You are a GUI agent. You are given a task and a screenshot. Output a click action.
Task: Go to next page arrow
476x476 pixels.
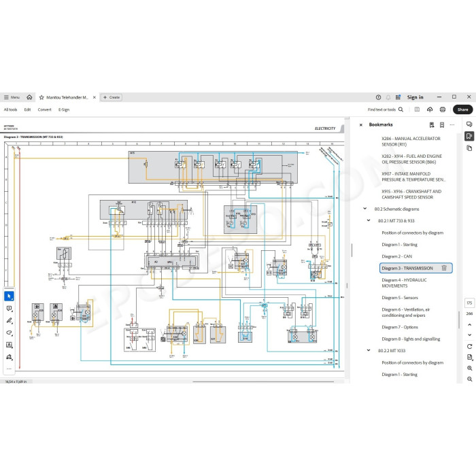[x=470, y=335]
